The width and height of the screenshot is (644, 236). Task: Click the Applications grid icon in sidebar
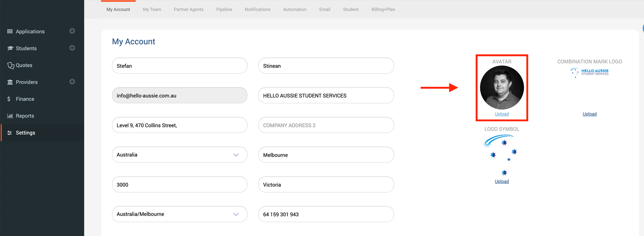[10, 32]
